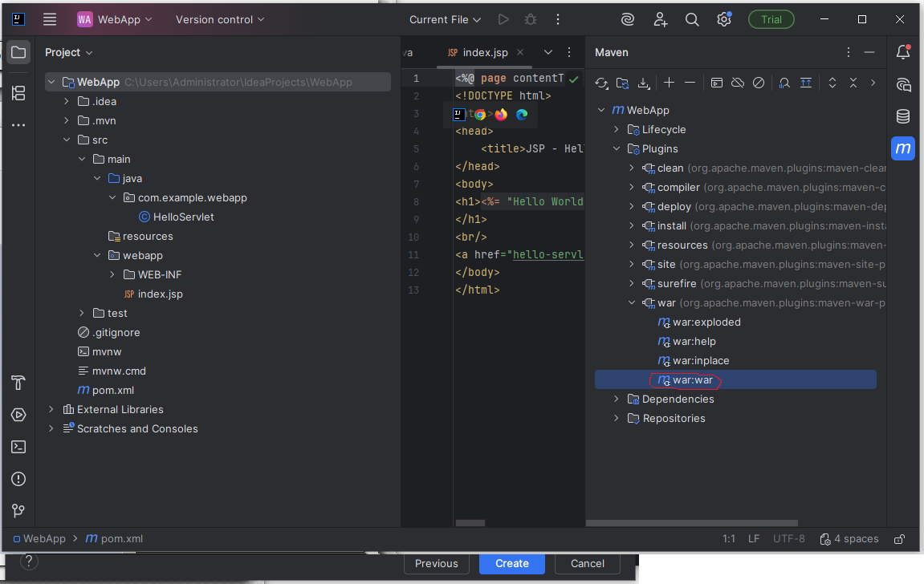Expand the test folder in Project tree

click(x=82, y=313)
